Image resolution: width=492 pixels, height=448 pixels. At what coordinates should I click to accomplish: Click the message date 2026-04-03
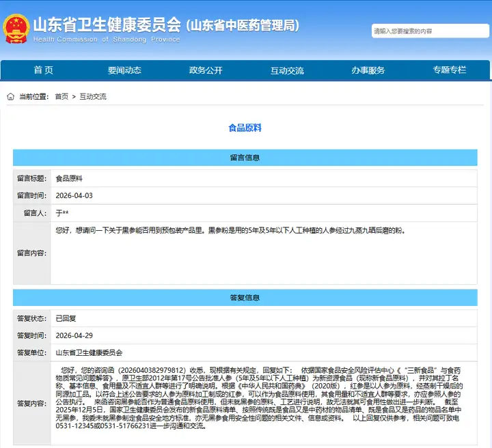click(74, 195)
